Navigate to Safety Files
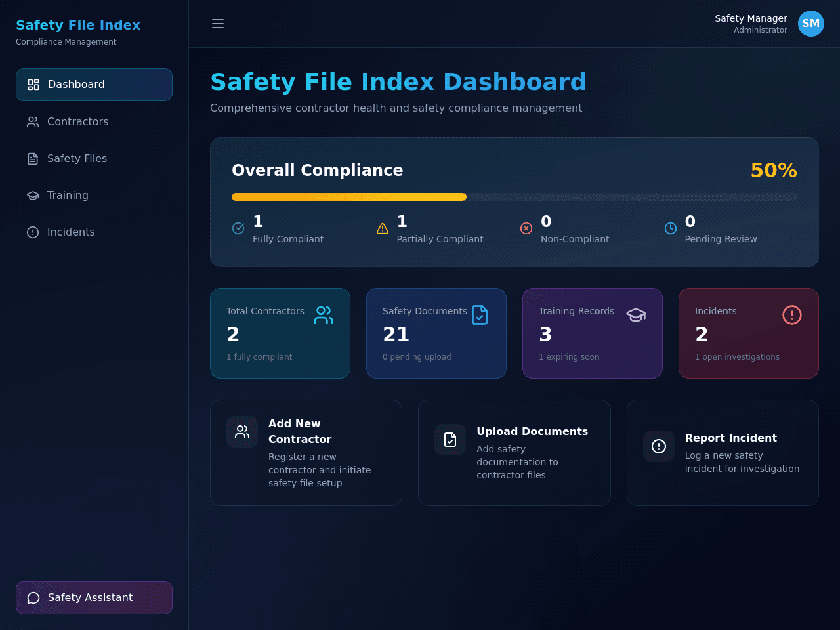The width and height of the screenshot is (840, 630). (x=94, y=159)
